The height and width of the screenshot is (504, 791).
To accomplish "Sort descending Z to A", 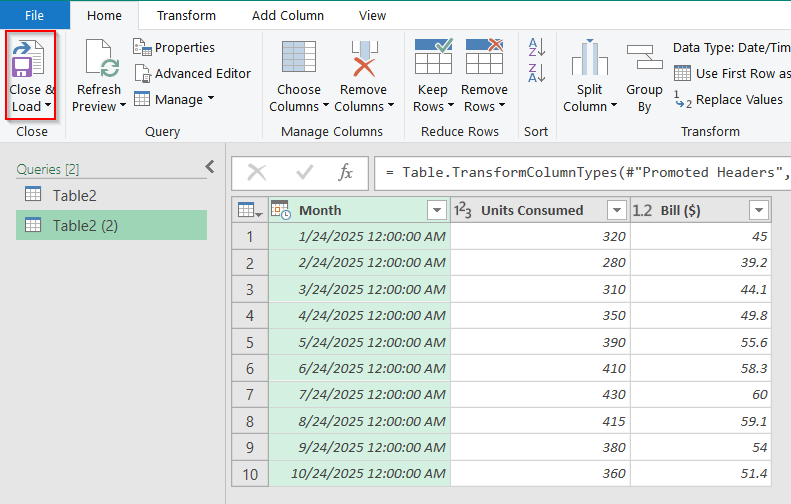I will pos(536,73).
